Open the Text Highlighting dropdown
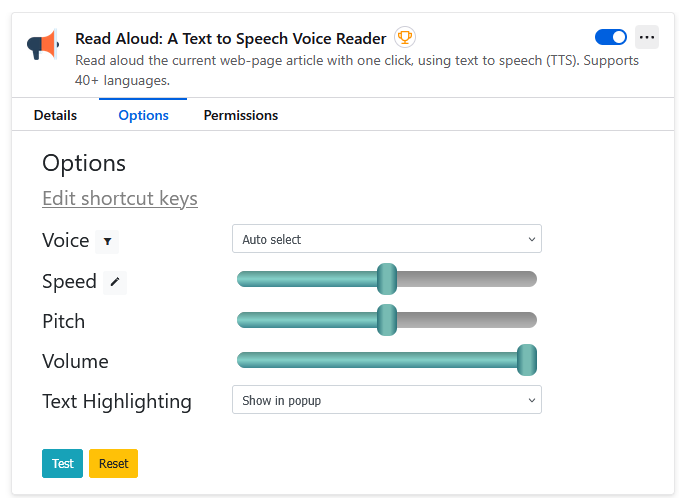 pyautogui.click(x=387, y=400)
